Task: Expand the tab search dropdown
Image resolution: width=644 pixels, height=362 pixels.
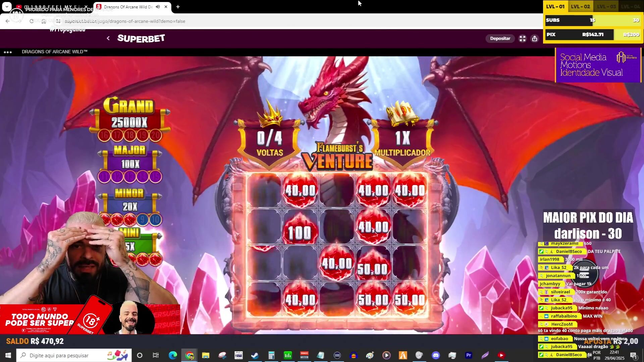Action: (x=7, y=7)
